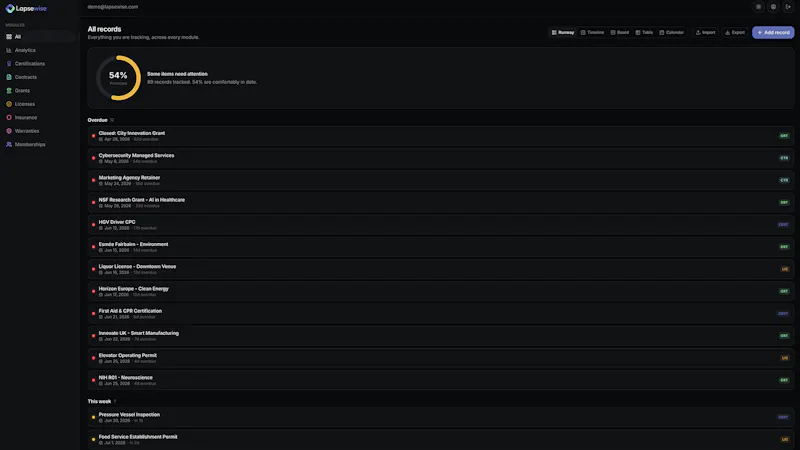This screenshot has width=800, height=450.
Task: Click demo@lapsewise.com account email
Action: pos(113,7)
